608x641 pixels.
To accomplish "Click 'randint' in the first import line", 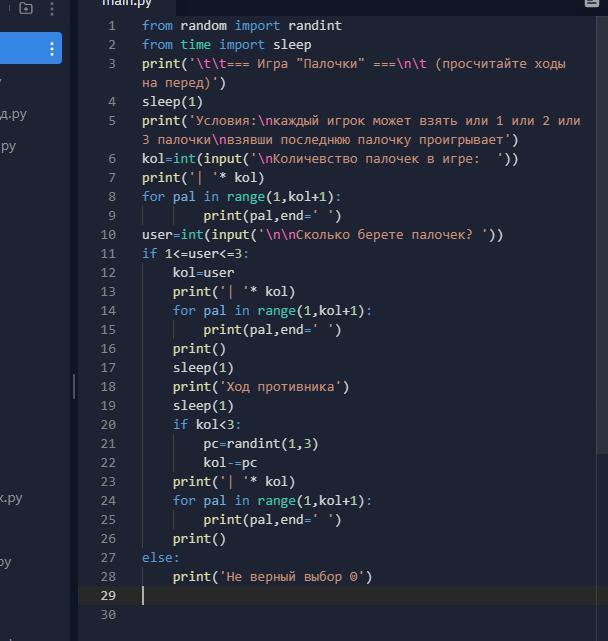I will pyautogui.click(x=315, y=26).
